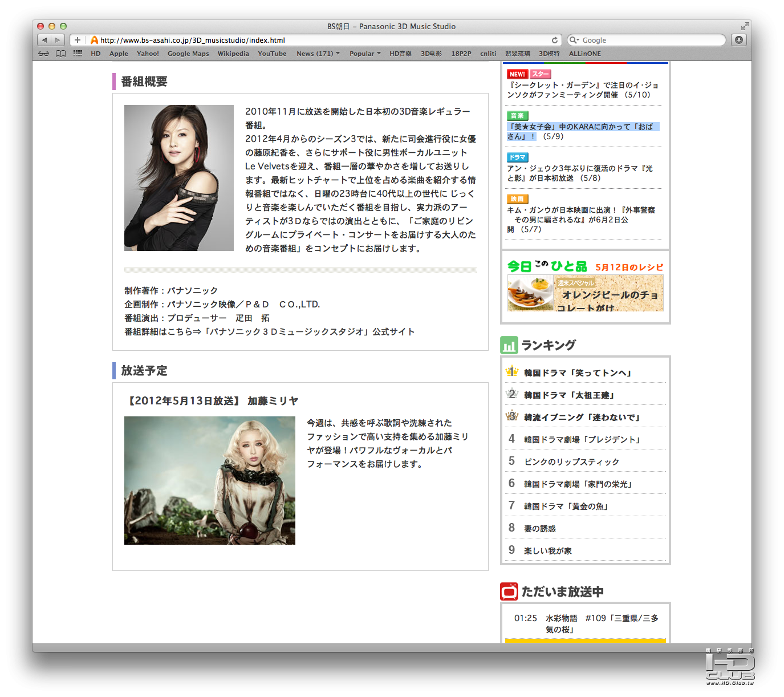Open ranking item 韓国ドラマ劇場「家門の栄光」
The image size is (784, 697).
[x=579, y=484]
